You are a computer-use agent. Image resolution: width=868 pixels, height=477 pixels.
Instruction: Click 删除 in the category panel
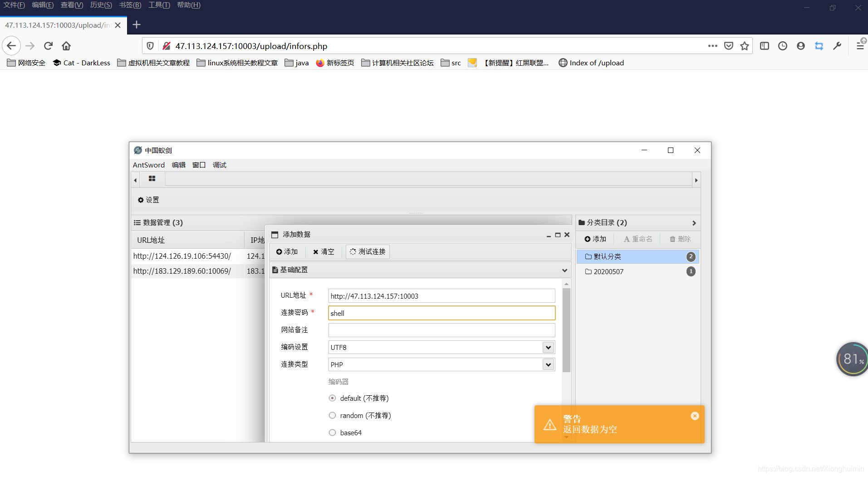680,239
